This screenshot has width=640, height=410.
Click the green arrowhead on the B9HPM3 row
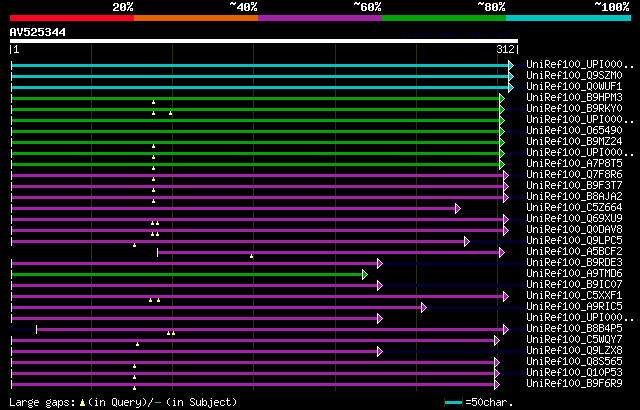tap(502, 98)
